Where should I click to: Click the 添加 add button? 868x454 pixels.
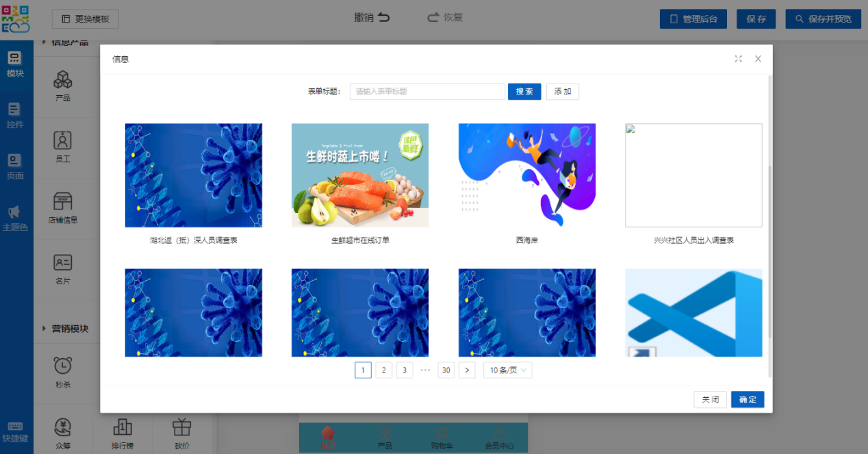click(562, 92)
